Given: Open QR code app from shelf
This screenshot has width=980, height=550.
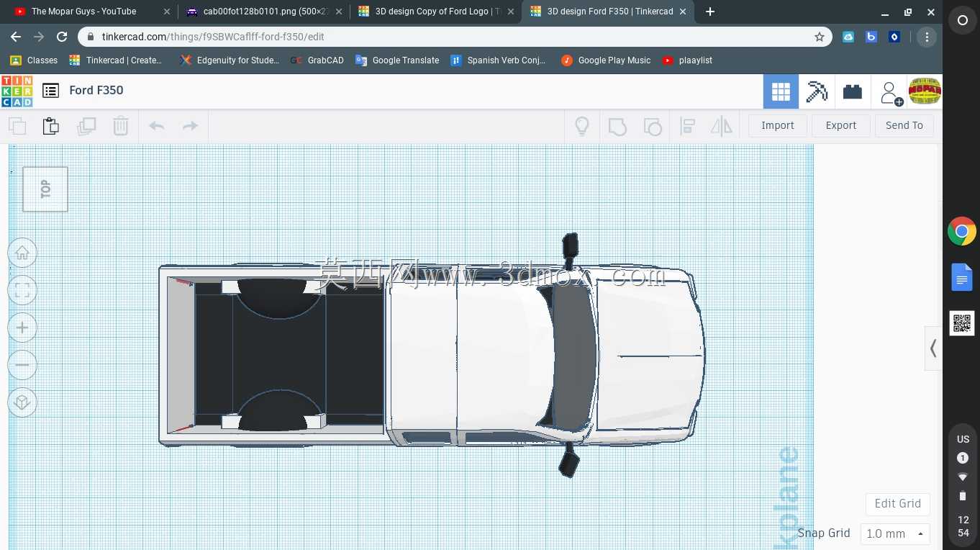Looking at the screenshot, I should [x=962, y=324].
